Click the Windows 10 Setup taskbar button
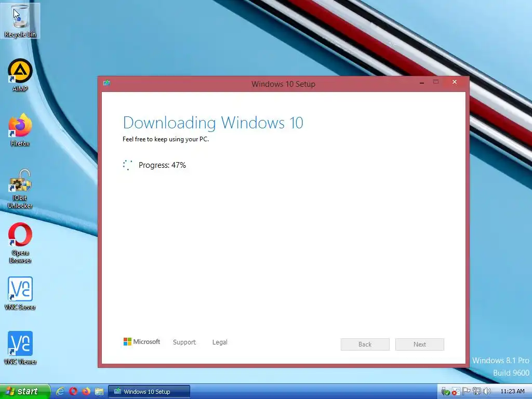The width and height of the screenshot is (532, 399). pos(149,392)
